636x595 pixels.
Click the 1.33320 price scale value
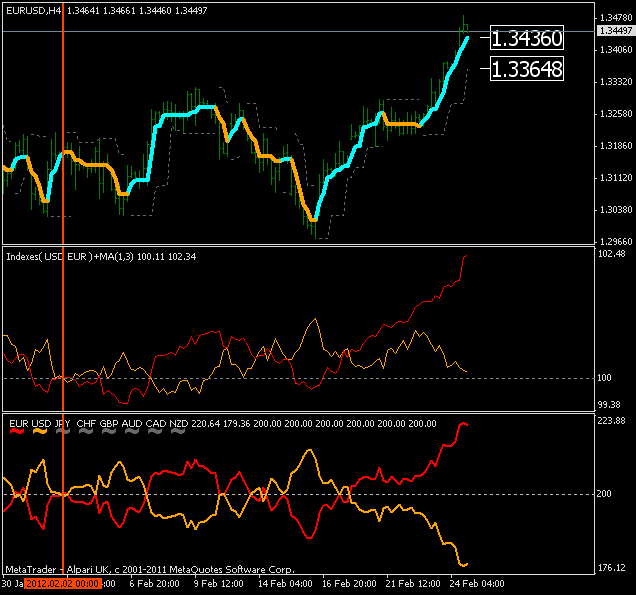coord(616,82)
